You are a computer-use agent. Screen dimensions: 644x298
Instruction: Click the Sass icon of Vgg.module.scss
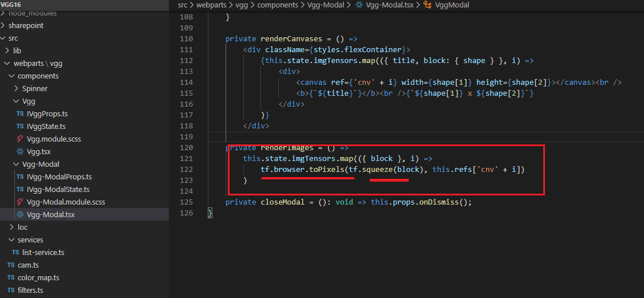point(19,139)
